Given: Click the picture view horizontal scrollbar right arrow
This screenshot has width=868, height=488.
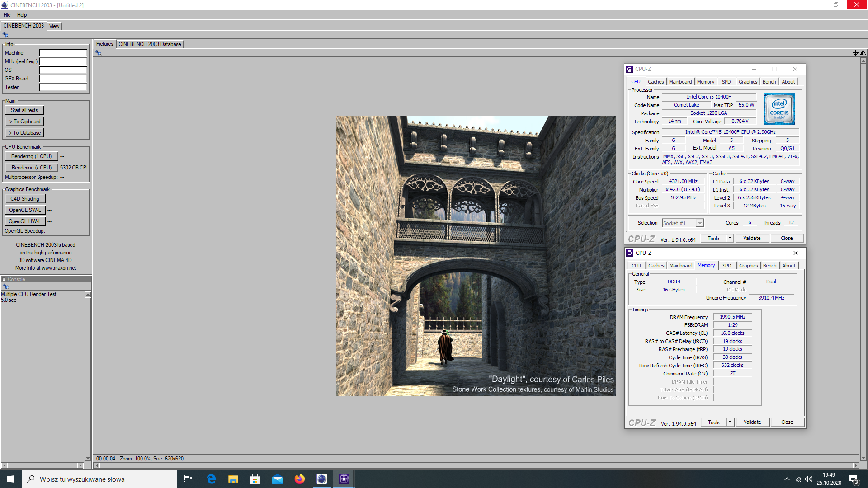Looking at the screenshot, I should 856,465.
